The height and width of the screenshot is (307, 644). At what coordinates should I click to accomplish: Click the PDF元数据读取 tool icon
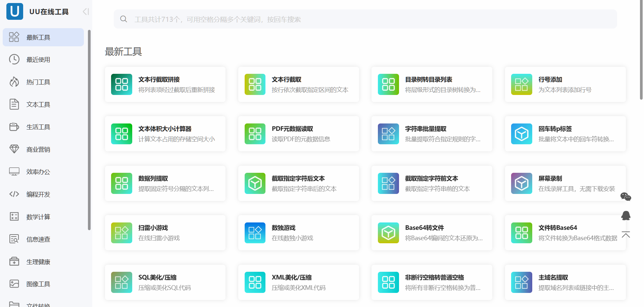tap(255, 134)
